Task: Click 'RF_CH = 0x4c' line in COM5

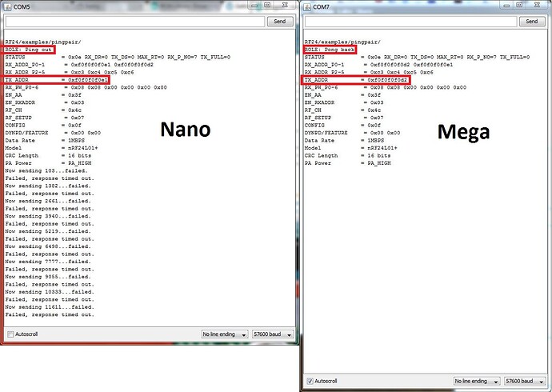Action: click(43, 110)
